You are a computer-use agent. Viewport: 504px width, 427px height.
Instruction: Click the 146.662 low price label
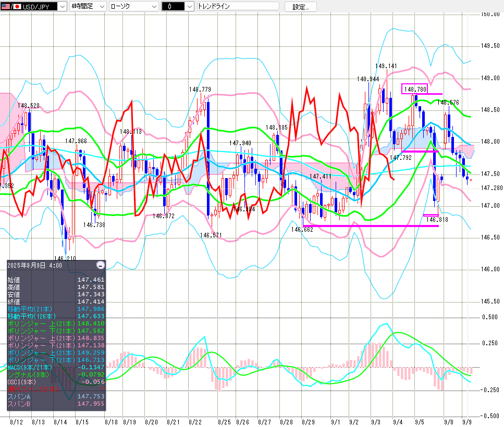click(302, 230)
